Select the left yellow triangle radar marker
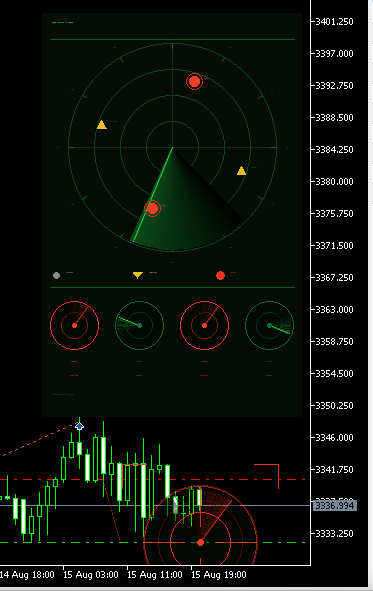The height and width of the screenshot is (591, 373). [x=102, y=125]
